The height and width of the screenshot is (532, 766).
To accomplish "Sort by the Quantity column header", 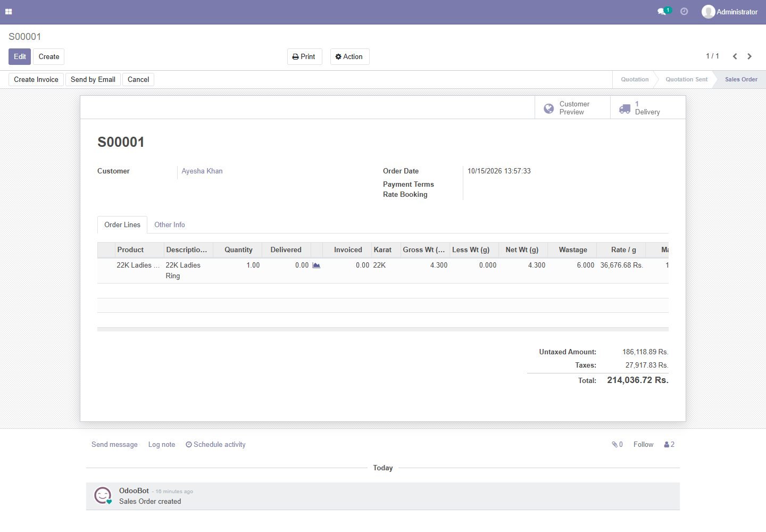I will [238, 250].
